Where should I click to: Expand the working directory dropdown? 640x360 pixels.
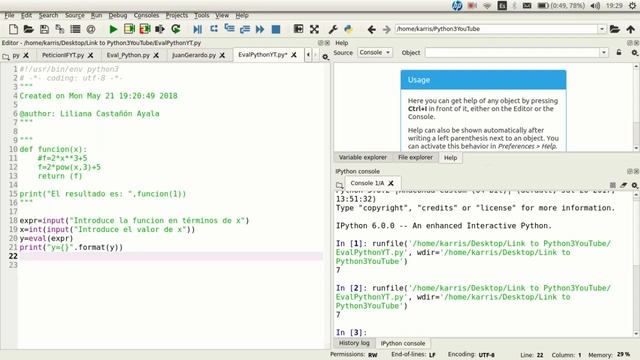point(602,29)
